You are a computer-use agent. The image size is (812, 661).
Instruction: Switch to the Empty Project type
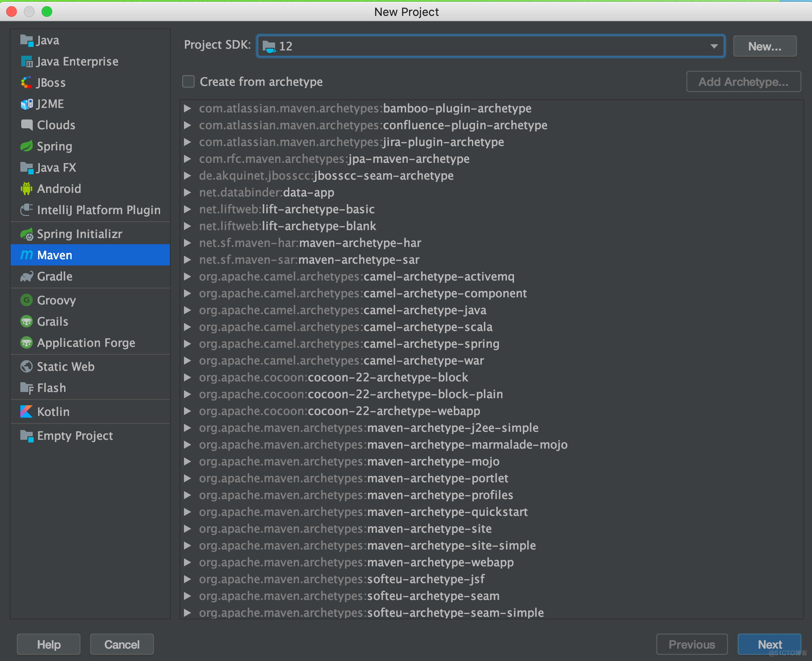click(90, 436)
